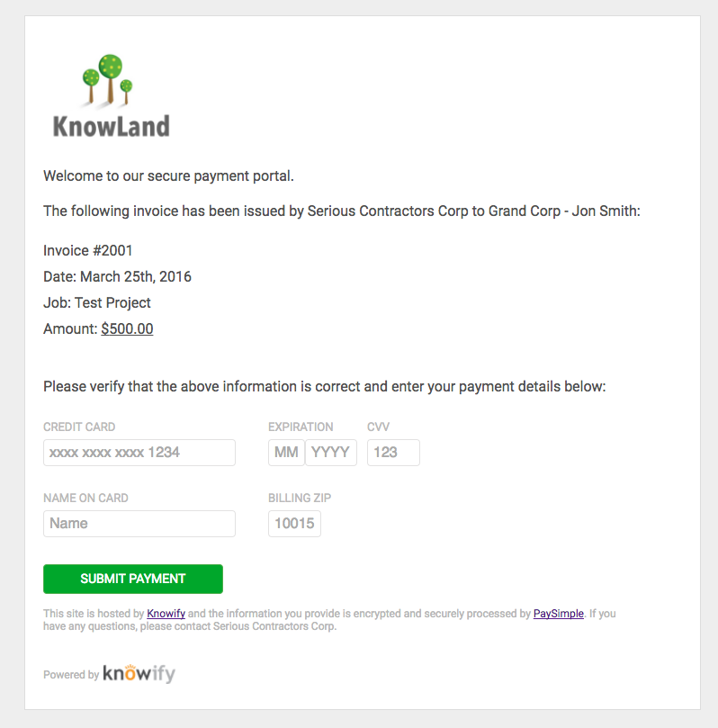Screen dimensions: 718x728
Task: Click into the Name on Card field
Action: (139, 524)
